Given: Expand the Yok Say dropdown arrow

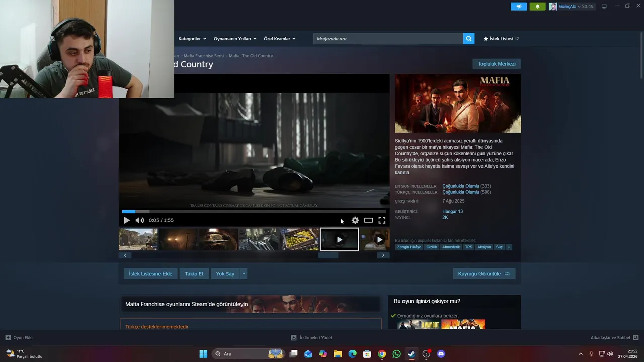Looking at the screenshot, I should click(244, 274).
